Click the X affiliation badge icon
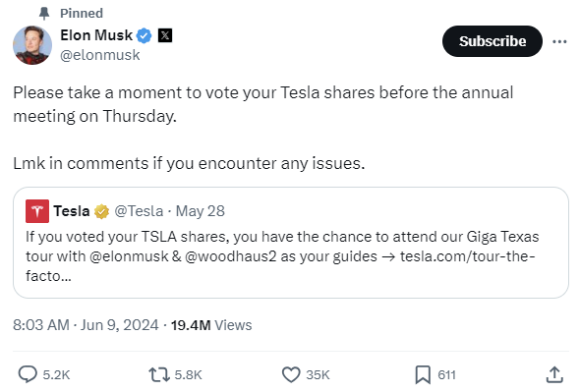The height and width of the screenshot is (392, 580). tap(165, 35)
